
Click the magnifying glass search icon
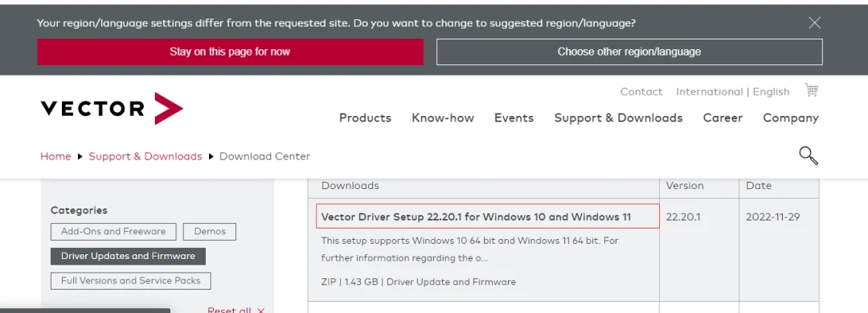(x=809, y=155)
